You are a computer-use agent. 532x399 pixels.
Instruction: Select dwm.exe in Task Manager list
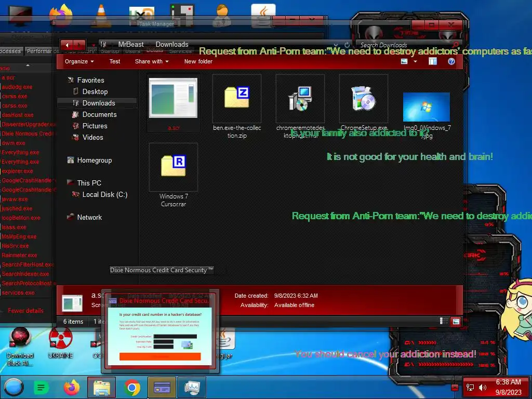[x=13, y=143]
